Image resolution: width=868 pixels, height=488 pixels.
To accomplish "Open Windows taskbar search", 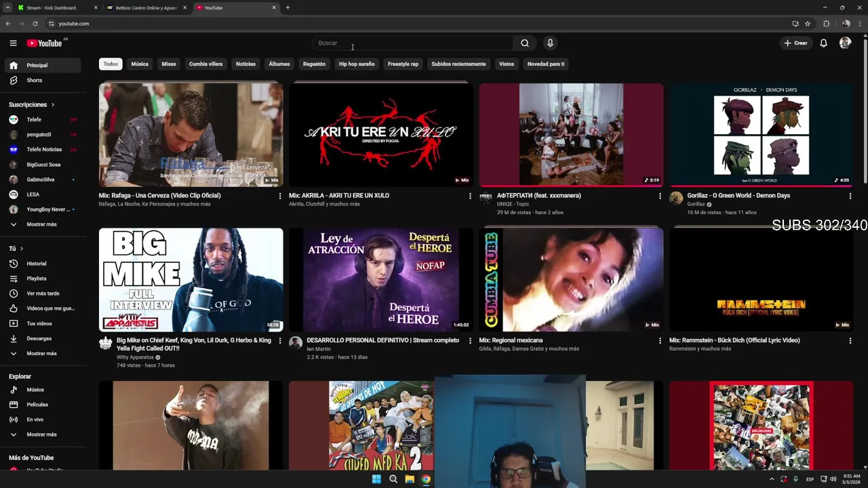I will point(393,479).
